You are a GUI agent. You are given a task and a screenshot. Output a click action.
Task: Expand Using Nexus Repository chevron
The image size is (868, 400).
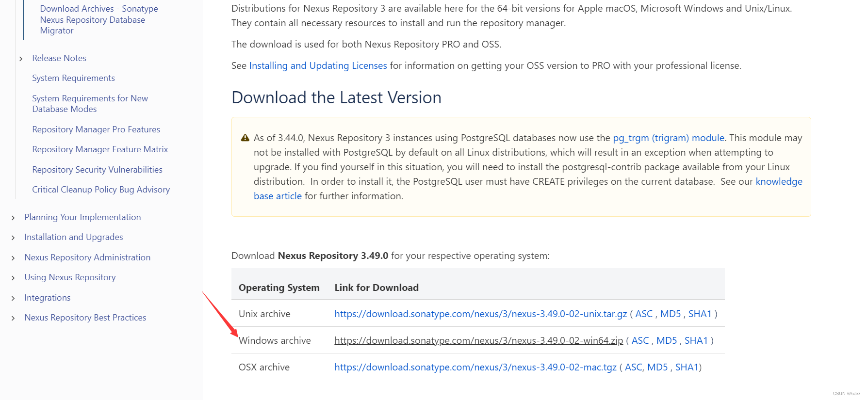13,278
